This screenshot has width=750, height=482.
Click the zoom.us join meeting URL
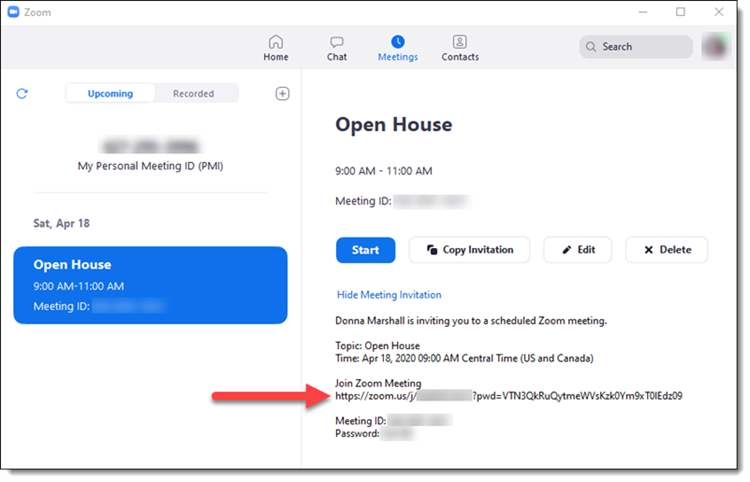[508, 395]
